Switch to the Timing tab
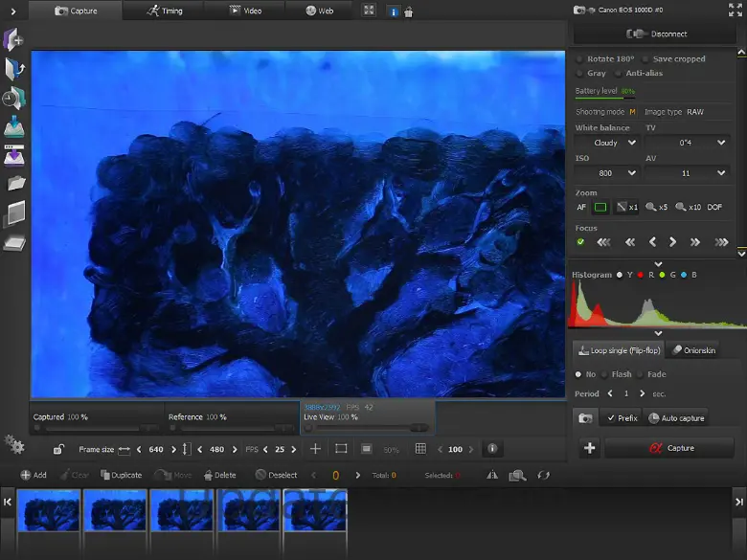This screenshot has height=560, width=747. point(165,11)
